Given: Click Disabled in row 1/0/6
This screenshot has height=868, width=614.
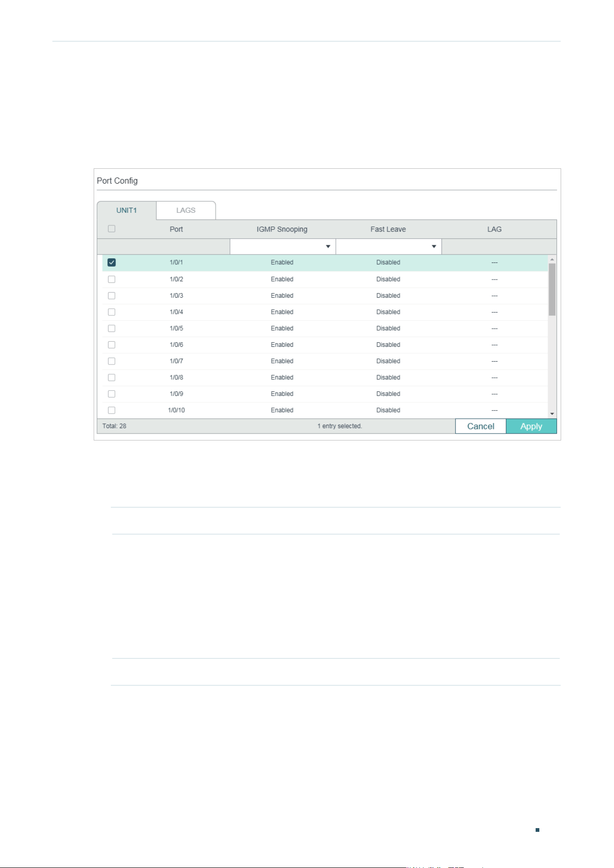Looking at the screenshot, I should coord(388,345).
